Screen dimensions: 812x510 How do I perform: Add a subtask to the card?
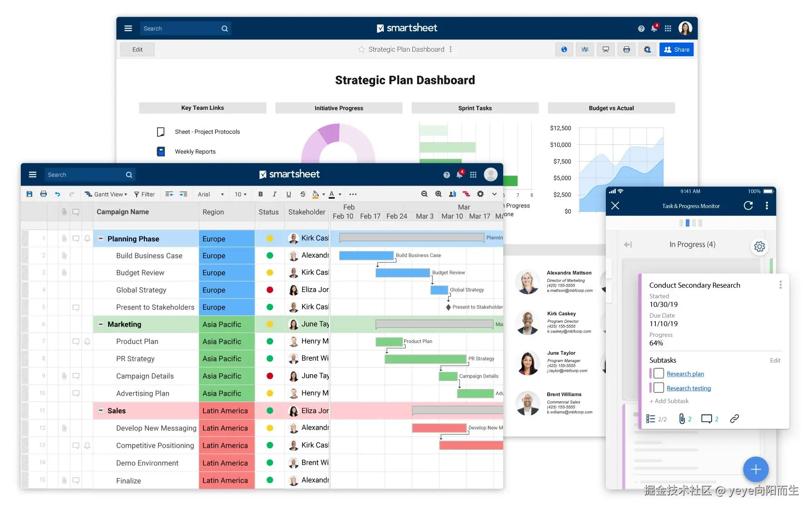669,401
